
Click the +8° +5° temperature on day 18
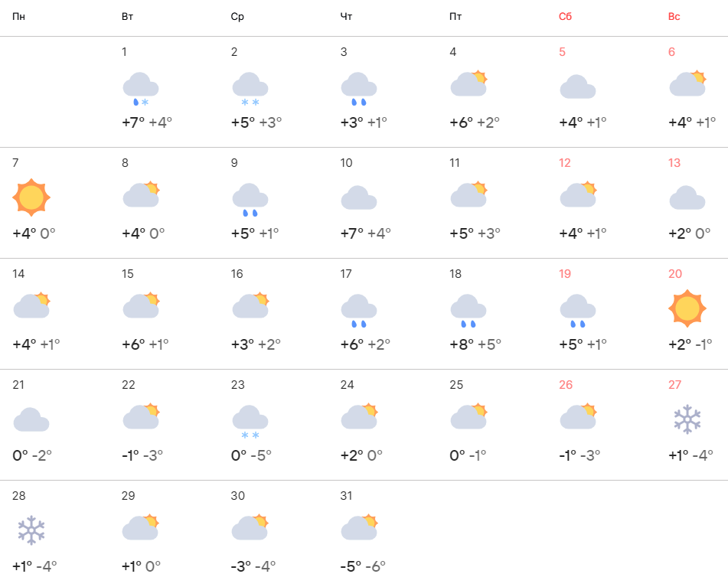475,344
